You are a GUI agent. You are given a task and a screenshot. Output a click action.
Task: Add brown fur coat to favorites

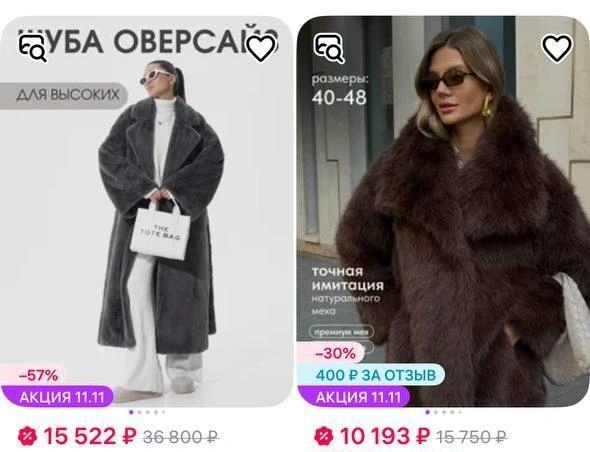point(557,48)
